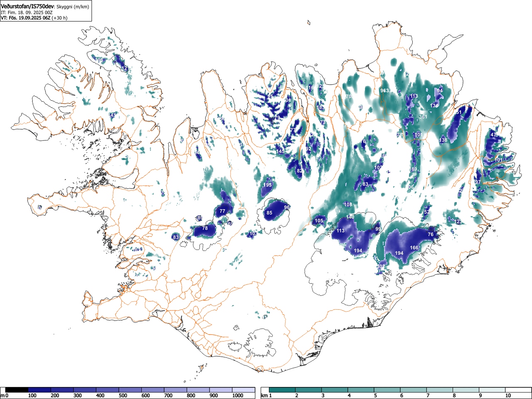The width and height of the screenshot is (532, 399).
Task: Click the 82 value in north Iceland
Action: pyautogui.click(x=300, y=171)
